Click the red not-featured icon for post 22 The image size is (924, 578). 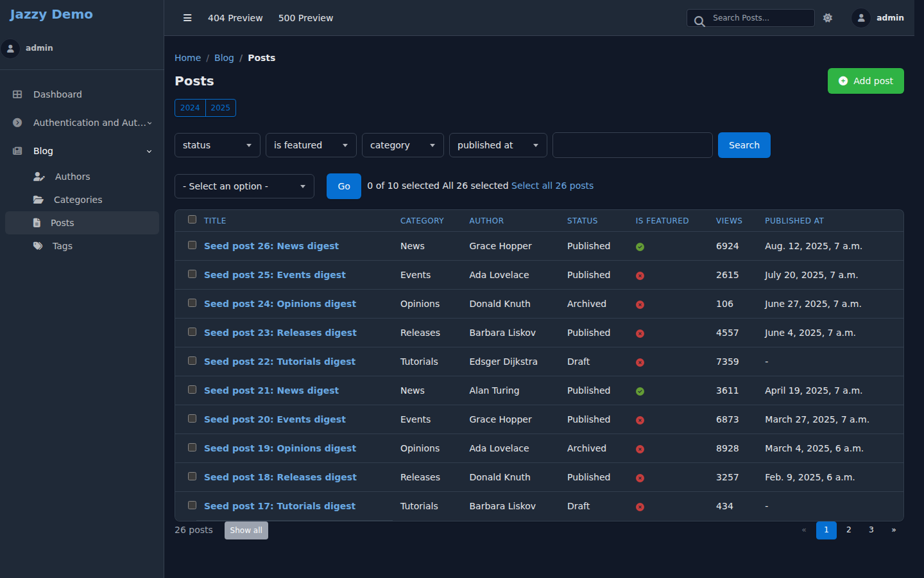click(640, 362)
